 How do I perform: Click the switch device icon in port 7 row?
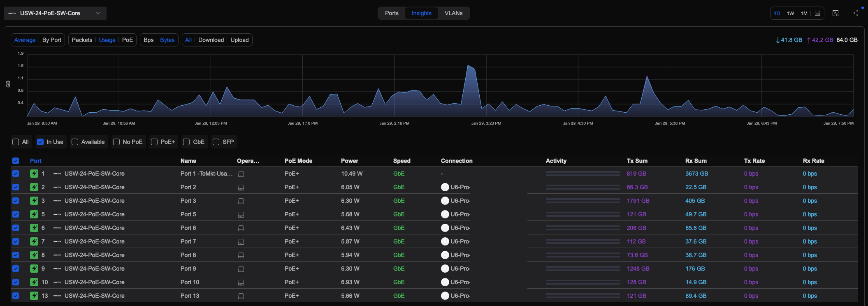pos(57,241)
